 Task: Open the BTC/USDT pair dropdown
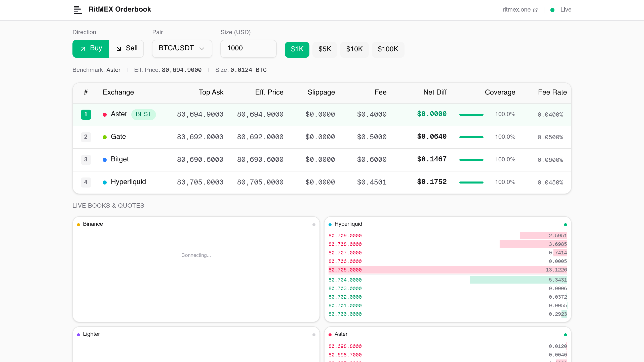click(x=182, y=49)
